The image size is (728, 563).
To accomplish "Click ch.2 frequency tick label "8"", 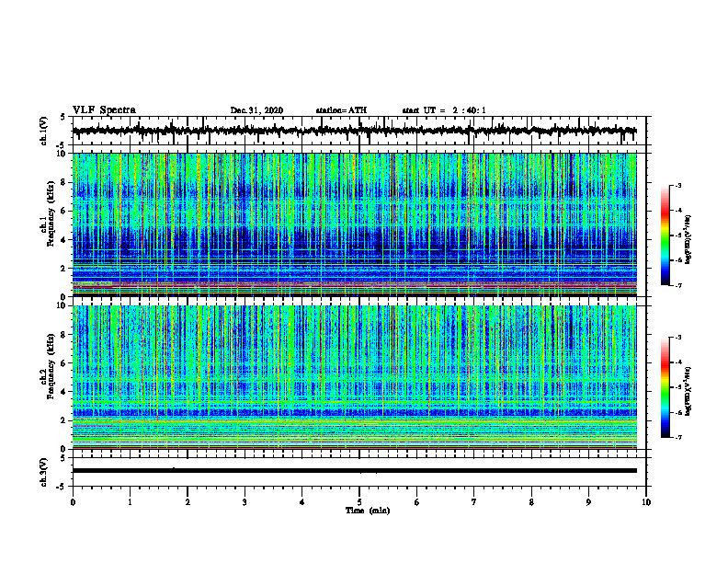I will [x=64, y=335].
